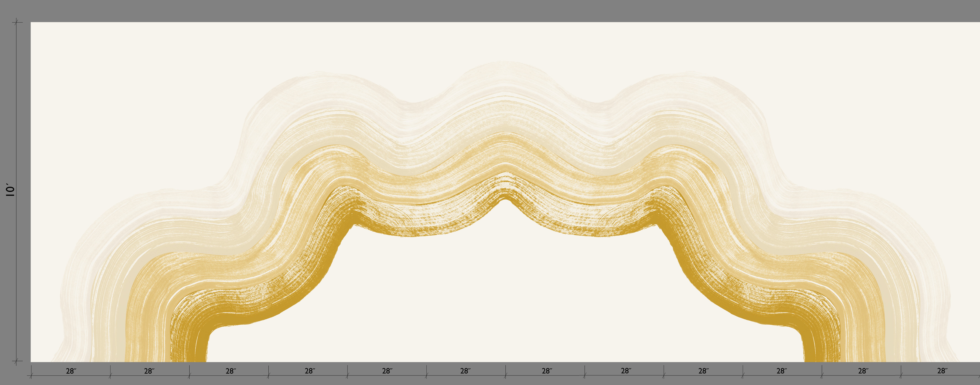Click the gray border strip above the mural

(490, 11)
